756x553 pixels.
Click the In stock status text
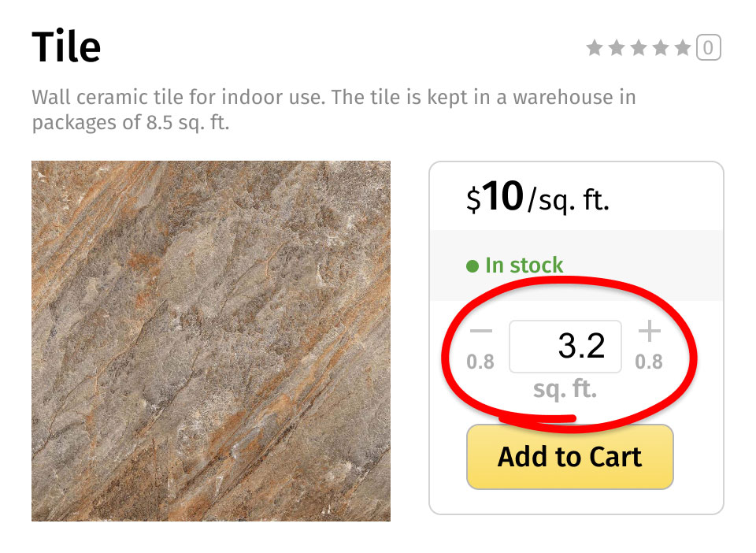[x=524, y=265]
